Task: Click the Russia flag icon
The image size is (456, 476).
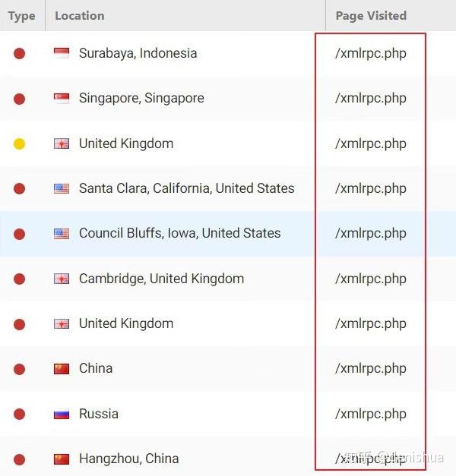Action: coord(62,414)
